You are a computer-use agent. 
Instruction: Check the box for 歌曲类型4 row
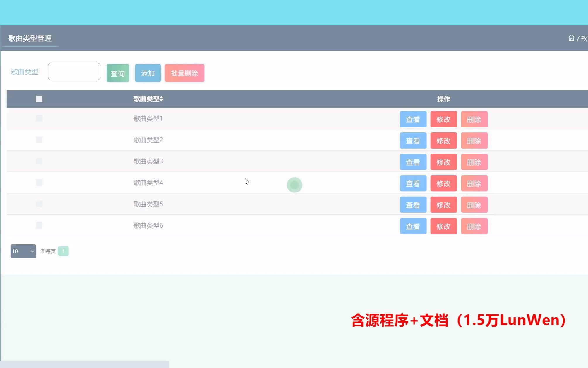(x=39, y=183)
